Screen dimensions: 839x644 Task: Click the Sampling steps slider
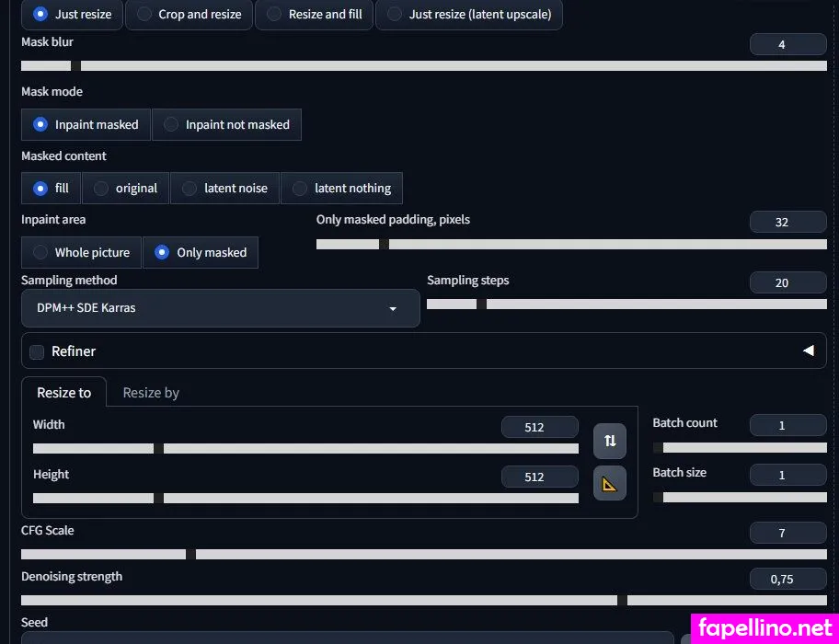[x=626, y=305]
